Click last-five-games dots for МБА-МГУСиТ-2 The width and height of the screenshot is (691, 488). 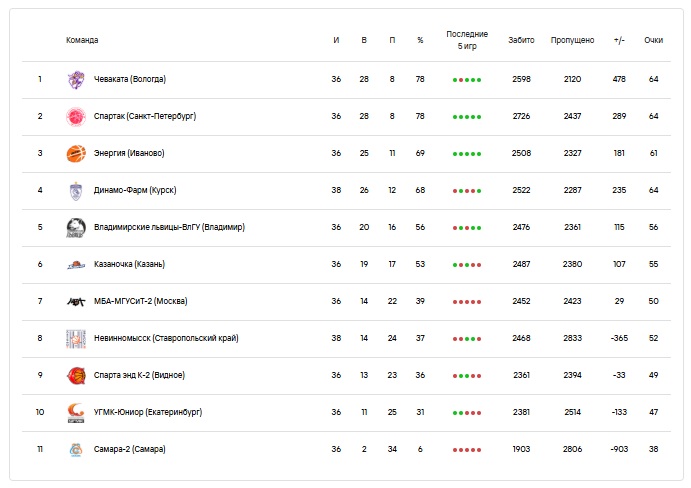(x=467, y=302)
